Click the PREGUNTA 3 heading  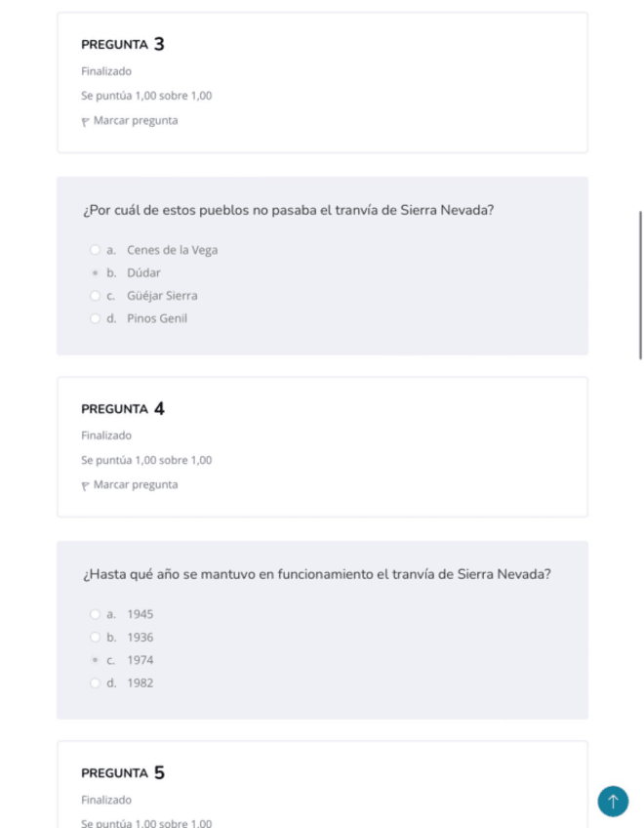(x=123, y=44)
